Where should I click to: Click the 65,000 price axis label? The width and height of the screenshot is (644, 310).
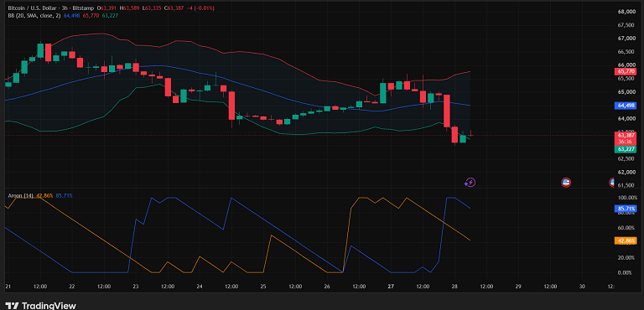click(x=626, y=92)
